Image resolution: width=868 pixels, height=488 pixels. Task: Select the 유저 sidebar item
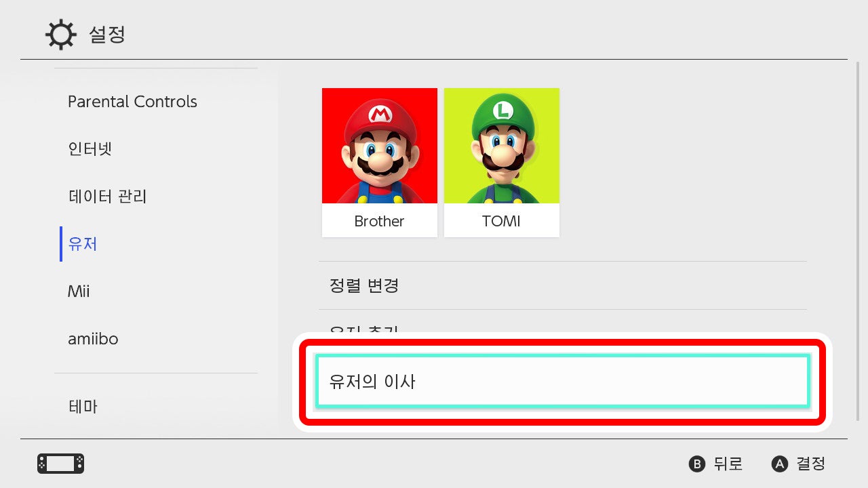[x=83, y=244]
